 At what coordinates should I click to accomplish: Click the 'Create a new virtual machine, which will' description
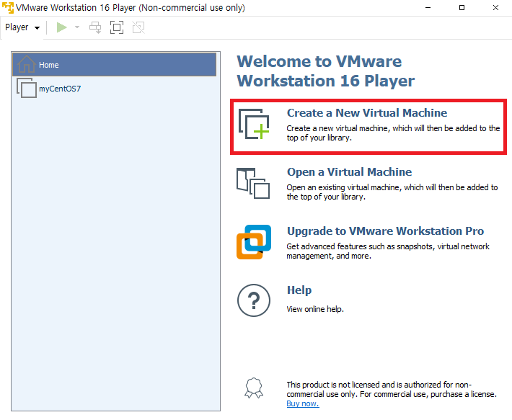pos(393,133)
